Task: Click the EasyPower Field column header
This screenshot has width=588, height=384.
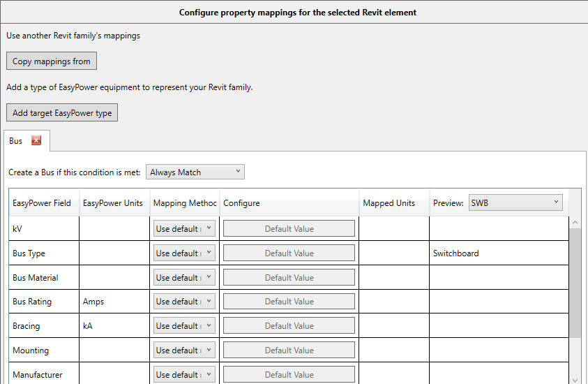Action: point(42,203)
